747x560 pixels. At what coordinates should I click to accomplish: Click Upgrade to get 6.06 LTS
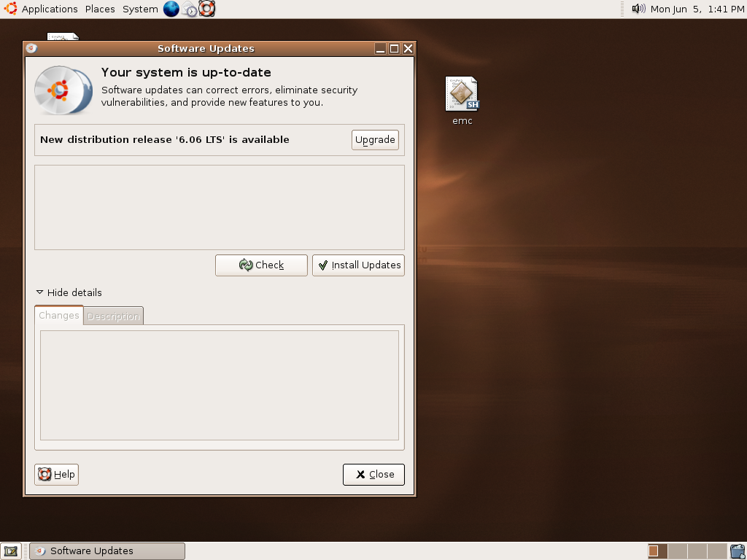[x=375, y=139]
